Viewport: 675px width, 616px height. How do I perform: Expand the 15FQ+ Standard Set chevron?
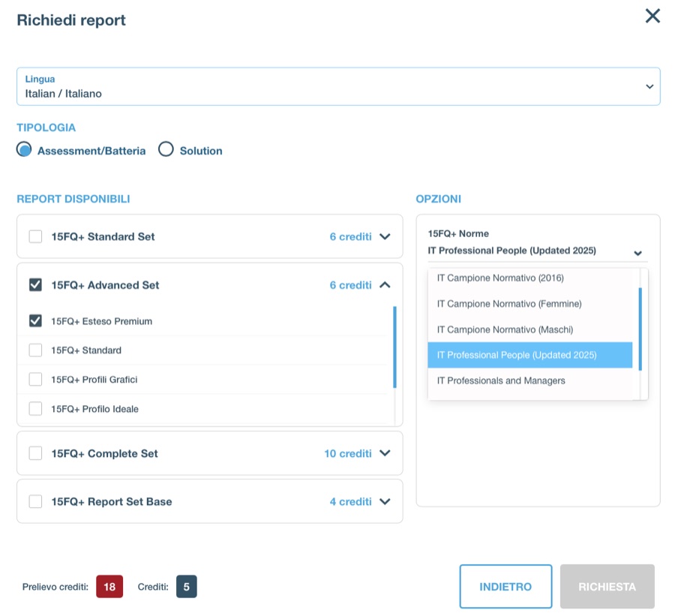(385, 236)
